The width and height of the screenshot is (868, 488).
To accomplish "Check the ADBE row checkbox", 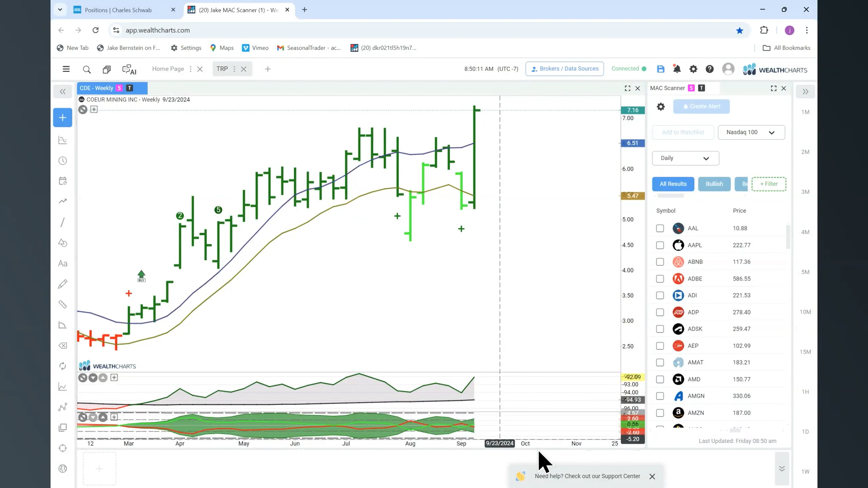I will (x=660, y=279).
